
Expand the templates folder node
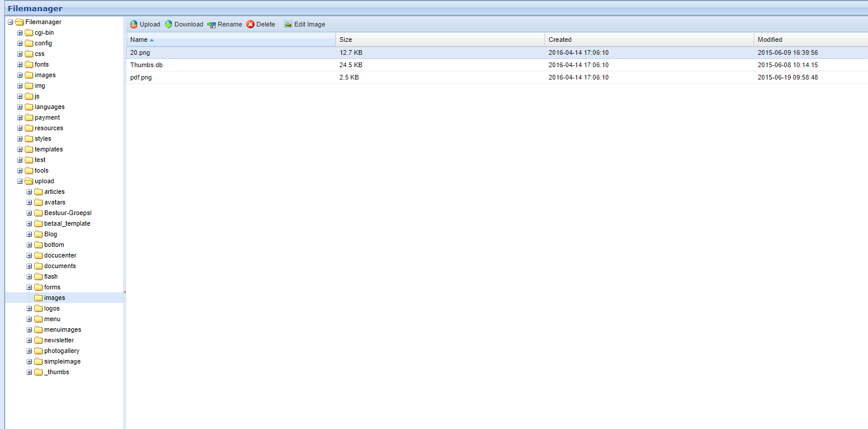19,149
